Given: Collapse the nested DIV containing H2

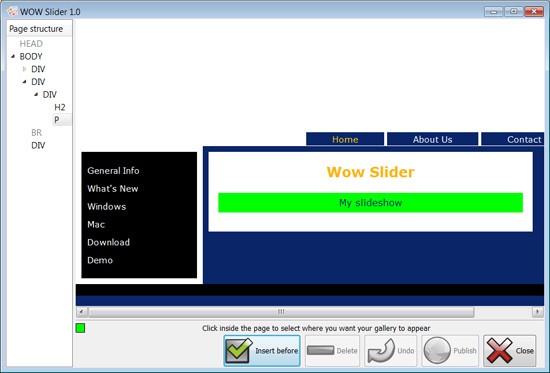Looking at the screenshot, I should [36, 94].
